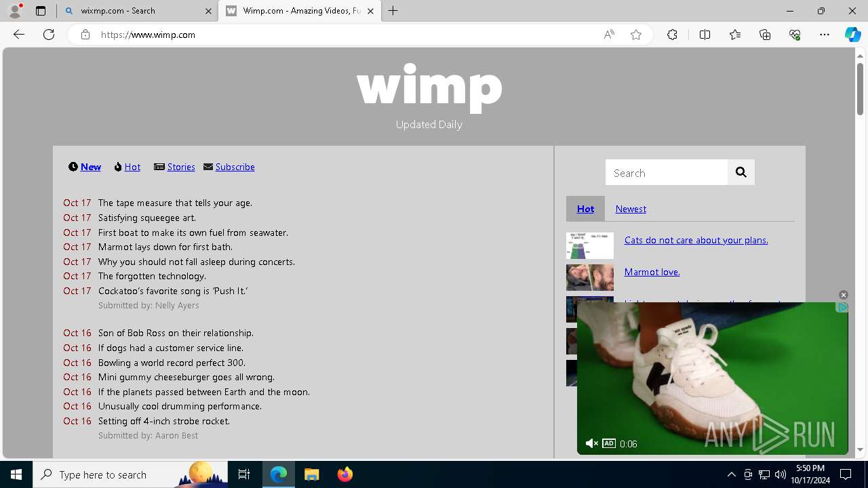Refresh the wimp.com page
Viewport: 868px width, 488px height.
click(49, 35)
